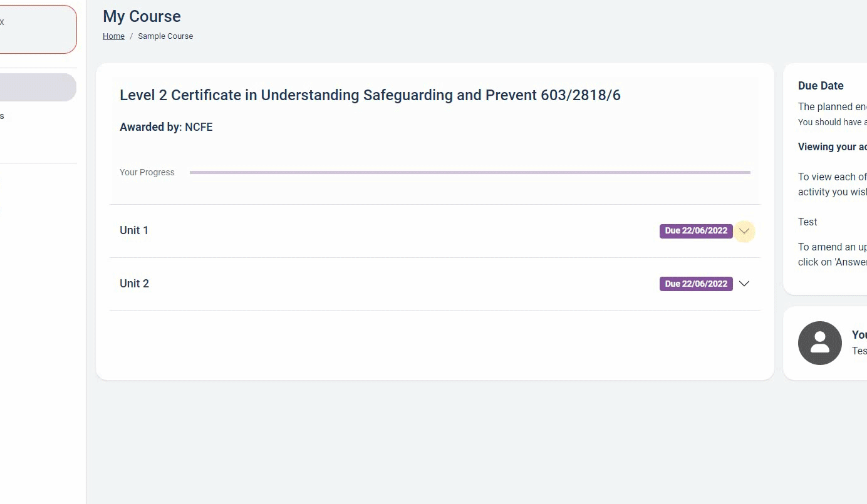Click Unit 1's Due 22/06/2022 badge
Viewport: 867px width, 504px height.
pyautogui.click(x=696, y=231)
